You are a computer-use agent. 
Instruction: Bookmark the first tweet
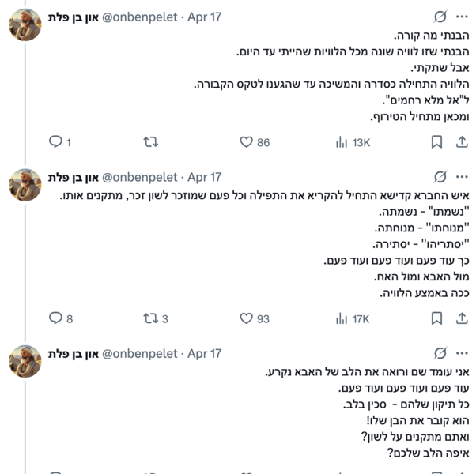(436, 142)
